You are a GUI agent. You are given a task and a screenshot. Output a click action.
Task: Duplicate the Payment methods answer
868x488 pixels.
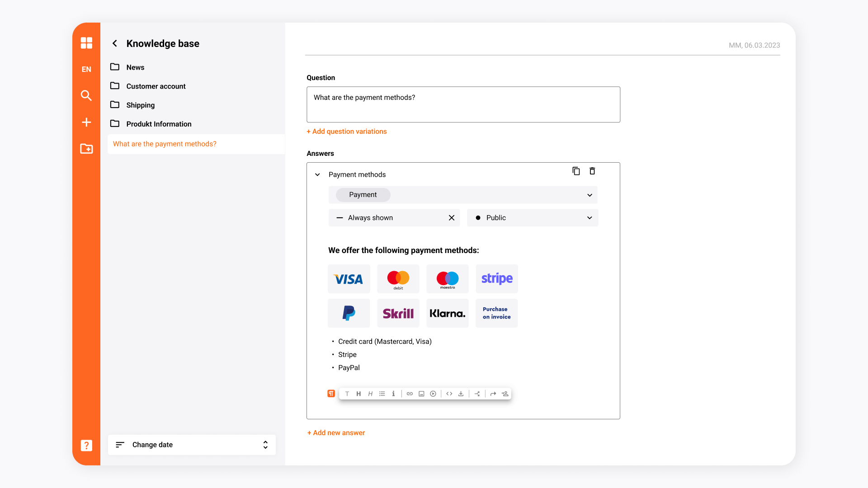[576, 171]
